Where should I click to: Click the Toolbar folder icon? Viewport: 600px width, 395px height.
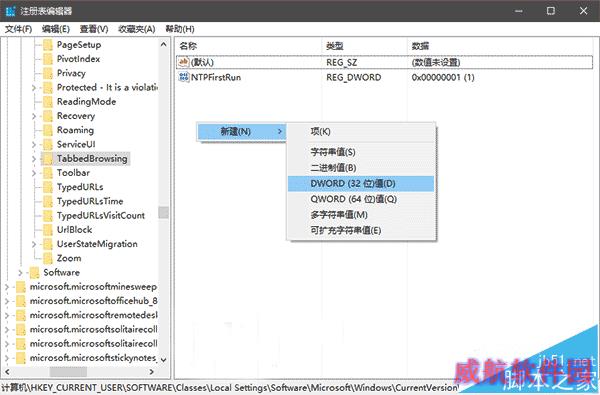coord(47,173)
